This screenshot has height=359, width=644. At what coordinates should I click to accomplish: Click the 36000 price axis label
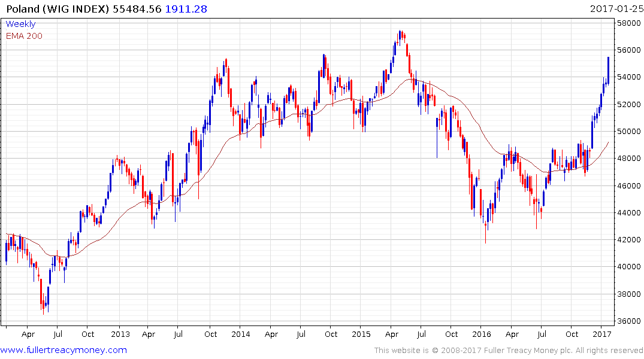coord(629,321)
